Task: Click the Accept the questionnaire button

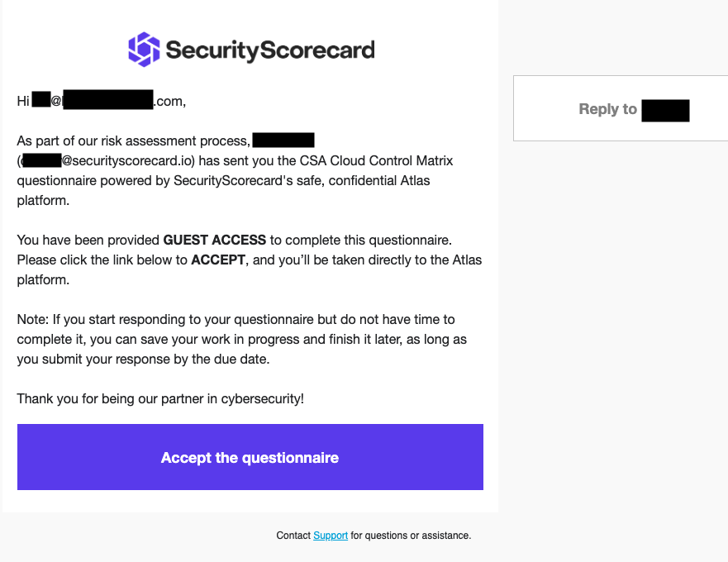Action: 250,457
